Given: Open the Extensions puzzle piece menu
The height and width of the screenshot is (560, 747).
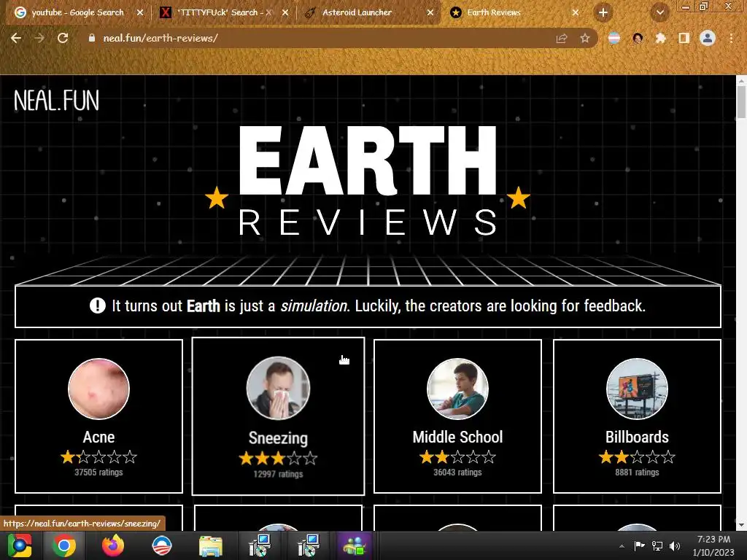Looking at the screenshot, I should [661, 38].
